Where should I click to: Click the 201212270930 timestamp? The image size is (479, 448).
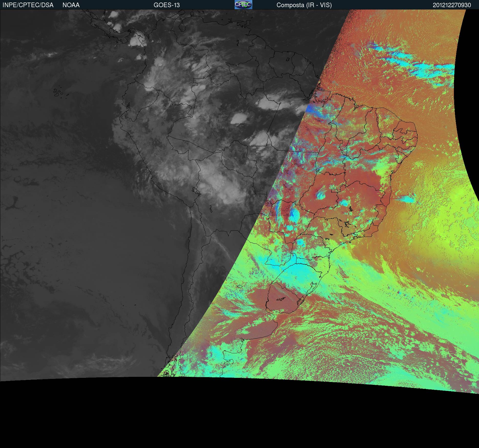(452, 5)
